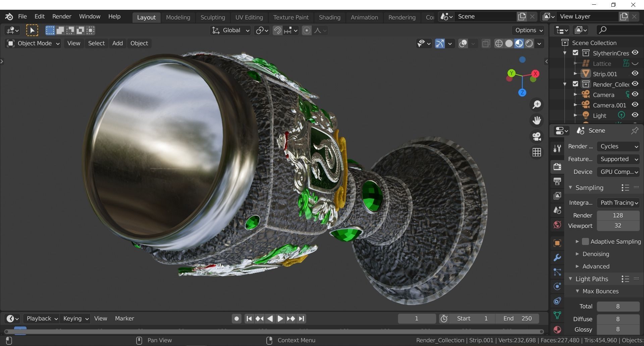Viewport: 644px width, 346px height.
Task: Expand the Advanced subpanel
Action: click(x=577, y=266)
